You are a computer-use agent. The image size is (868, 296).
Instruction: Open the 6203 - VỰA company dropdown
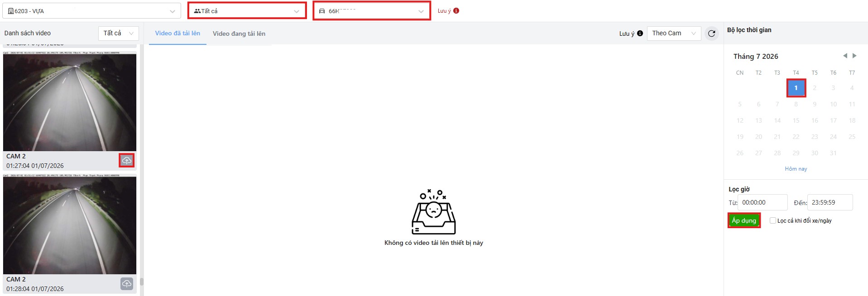91,11
